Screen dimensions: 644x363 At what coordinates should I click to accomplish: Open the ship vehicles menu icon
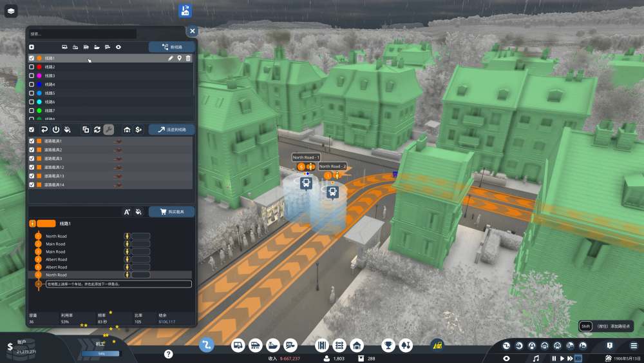click(272, 346)
